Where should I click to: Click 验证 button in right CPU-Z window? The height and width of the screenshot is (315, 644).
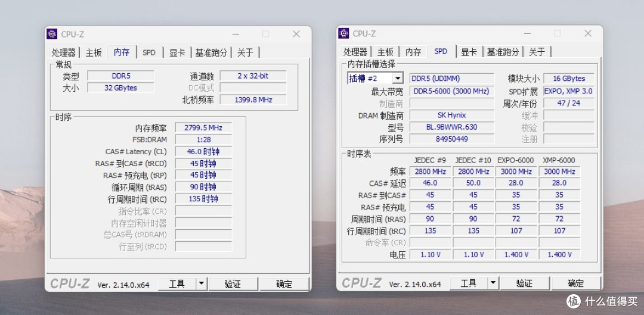(525, 283)
